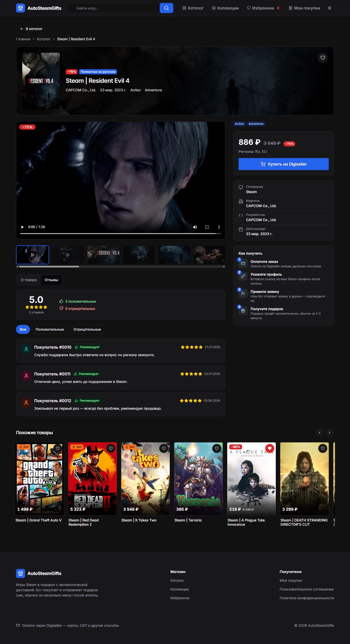This screenshot has height=644, width=350.
Task: Favorite Death Stranding Director's Cut with heart
Action: (323, 448)
